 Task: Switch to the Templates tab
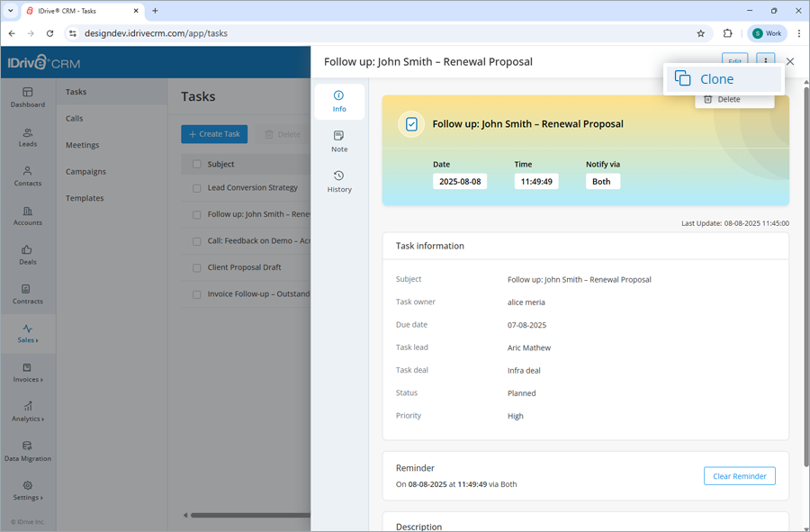[85, 198]
